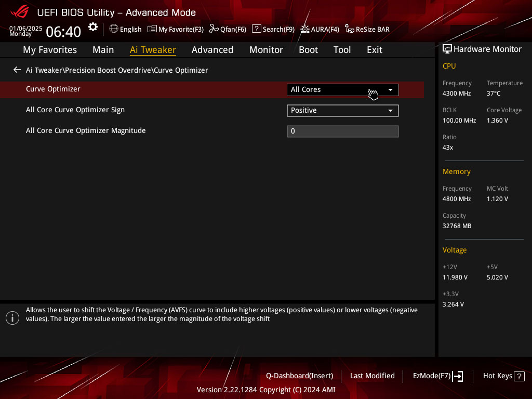Open the All Core Curve Optimizer Sign dropdown
Viewport: 532px width, 399px height.
[343, 111]
